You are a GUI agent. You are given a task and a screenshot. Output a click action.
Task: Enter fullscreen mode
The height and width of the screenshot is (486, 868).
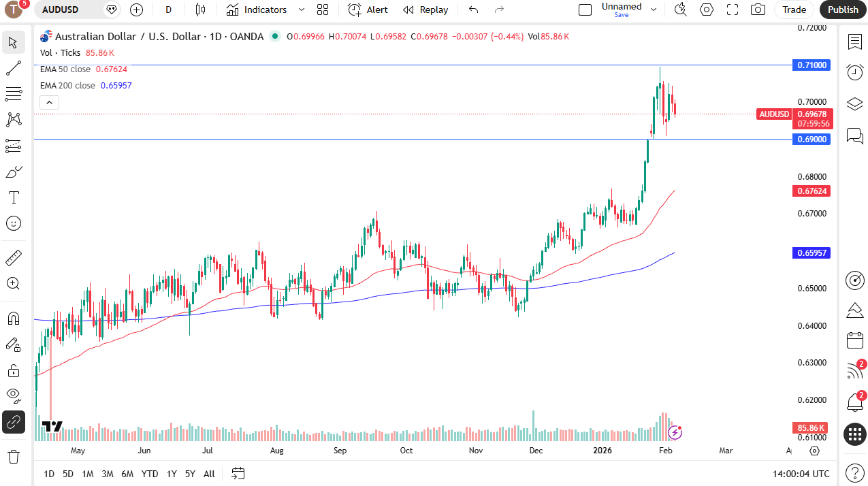coord(733,10)
